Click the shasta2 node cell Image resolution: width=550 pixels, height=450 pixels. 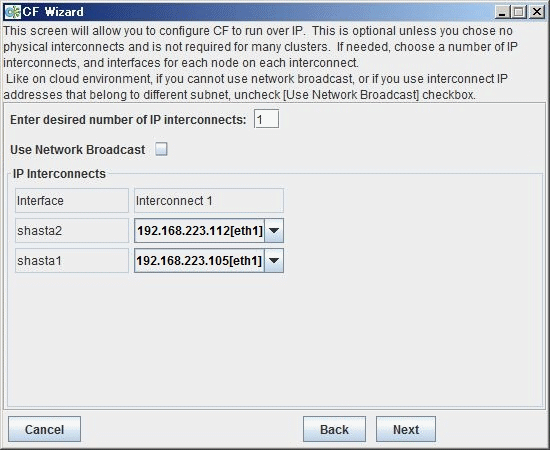coord(72,230)
